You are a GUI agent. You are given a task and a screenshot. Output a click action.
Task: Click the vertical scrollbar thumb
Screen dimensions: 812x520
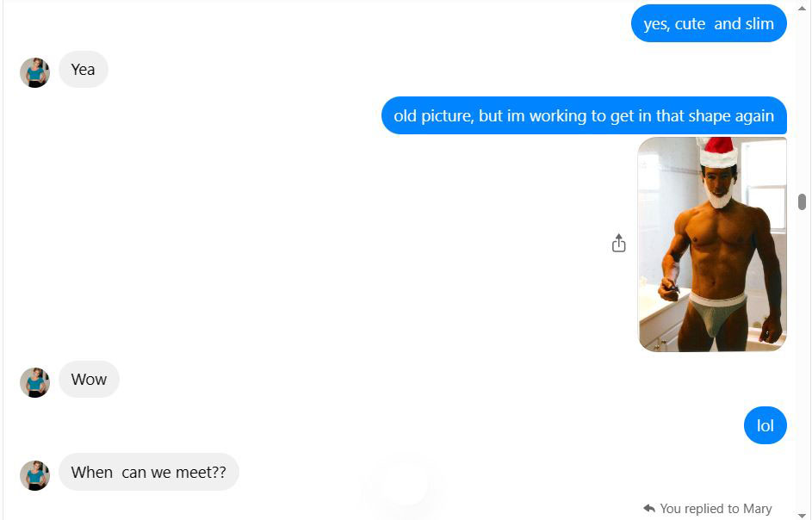(802, 201)
